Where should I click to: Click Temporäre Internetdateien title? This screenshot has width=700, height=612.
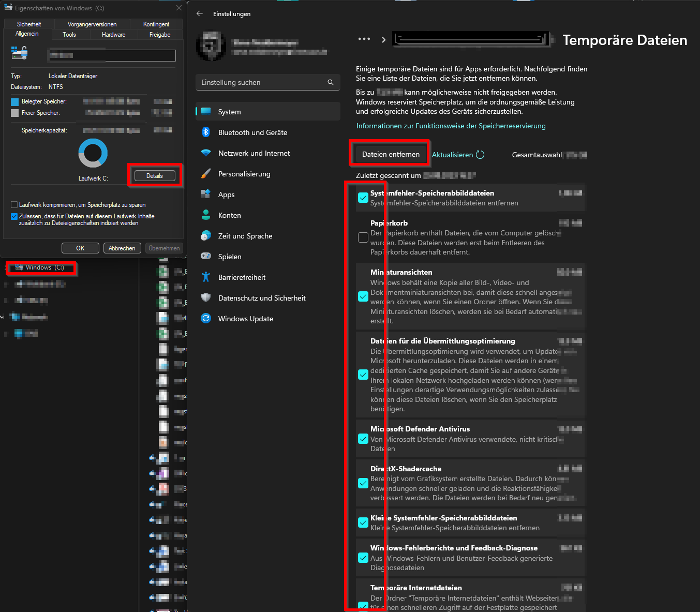[416, 588]
